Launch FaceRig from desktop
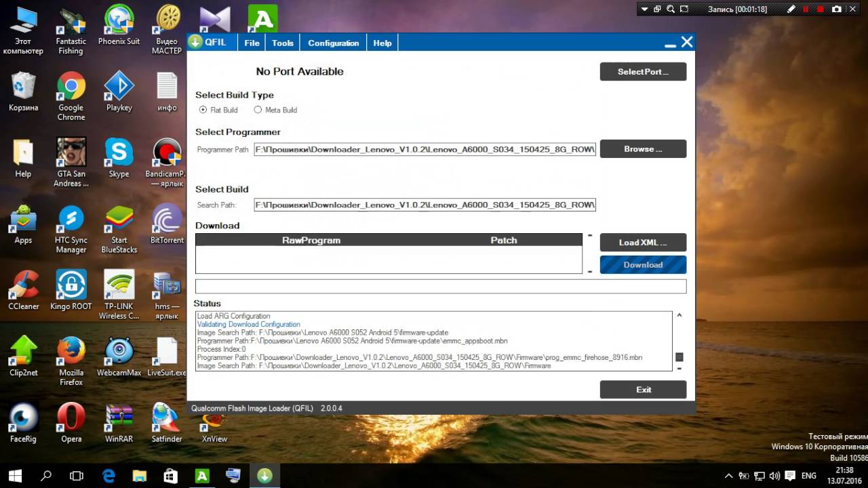 (x=23, y=424)
